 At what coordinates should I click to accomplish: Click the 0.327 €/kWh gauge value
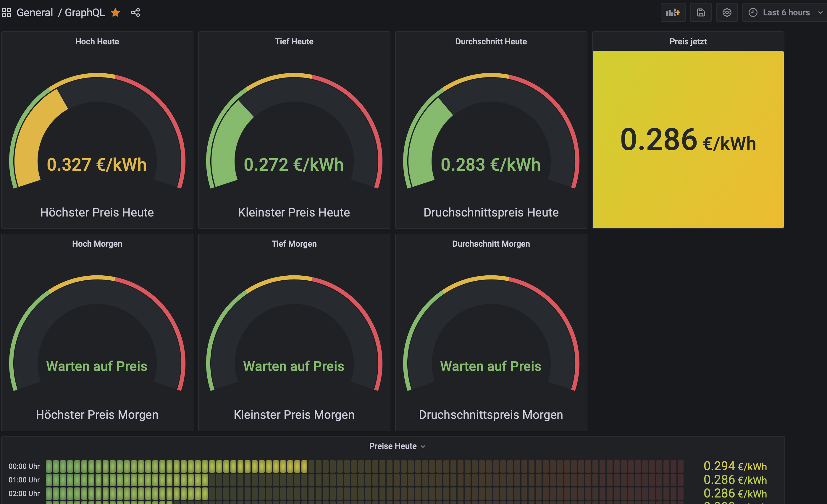[97, 165]
